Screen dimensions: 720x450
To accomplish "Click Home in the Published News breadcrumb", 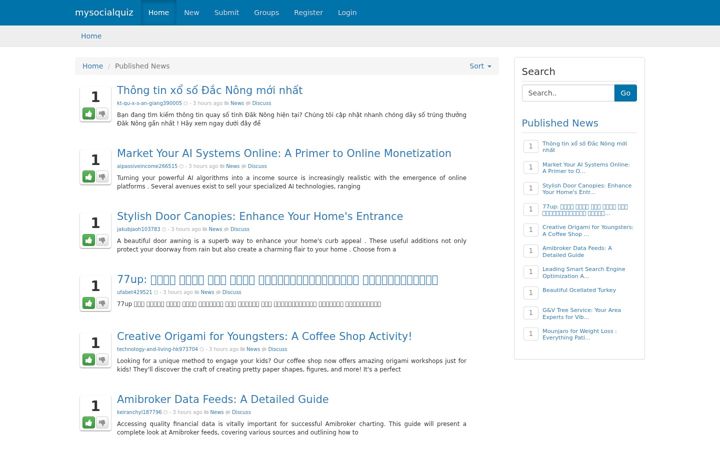I will pos(92,66).
